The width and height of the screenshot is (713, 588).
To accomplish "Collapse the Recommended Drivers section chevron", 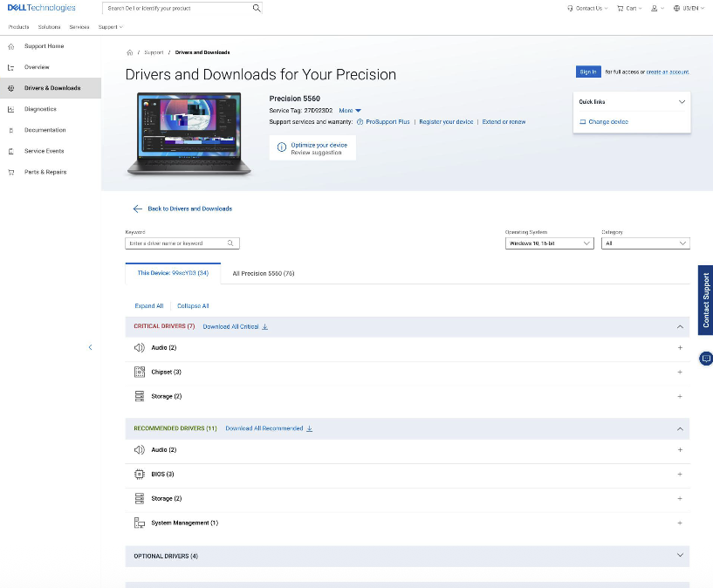I will (x=680, y=429).
